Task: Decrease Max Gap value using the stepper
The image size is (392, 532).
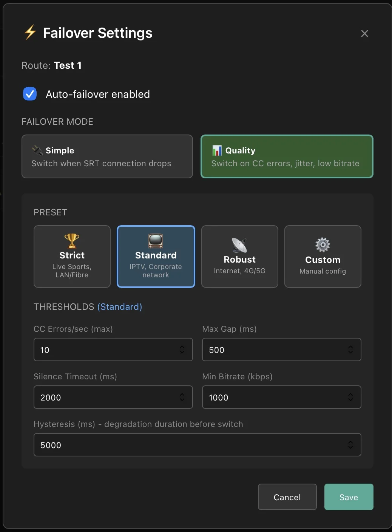Action: 350,352
